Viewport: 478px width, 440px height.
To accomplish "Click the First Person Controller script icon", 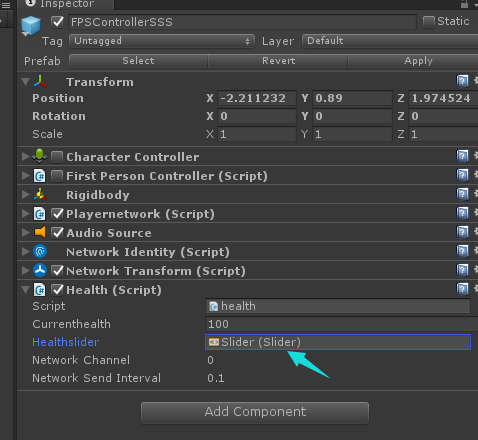I will pyautogui.click(x=40, y=176).
